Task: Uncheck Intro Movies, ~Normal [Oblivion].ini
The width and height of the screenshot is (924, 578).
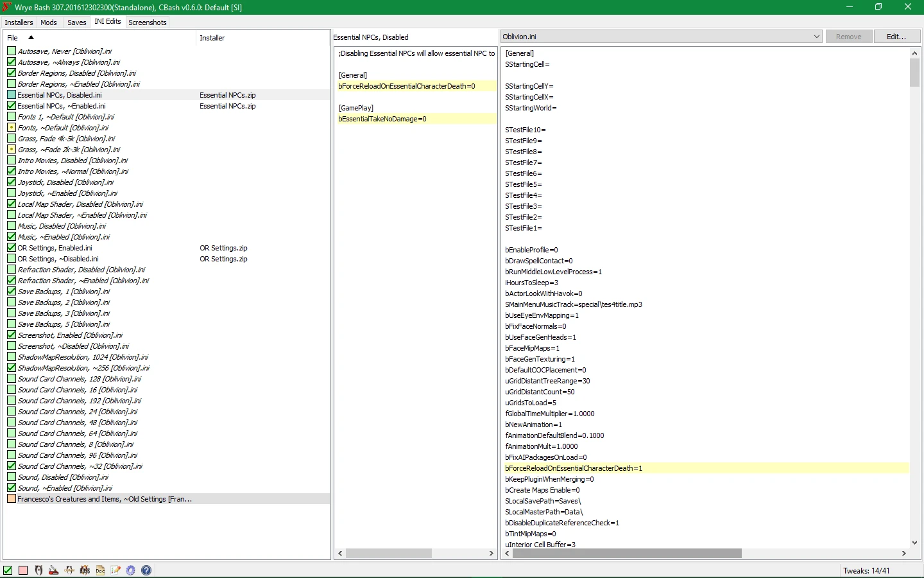Action: click(12, 171)
